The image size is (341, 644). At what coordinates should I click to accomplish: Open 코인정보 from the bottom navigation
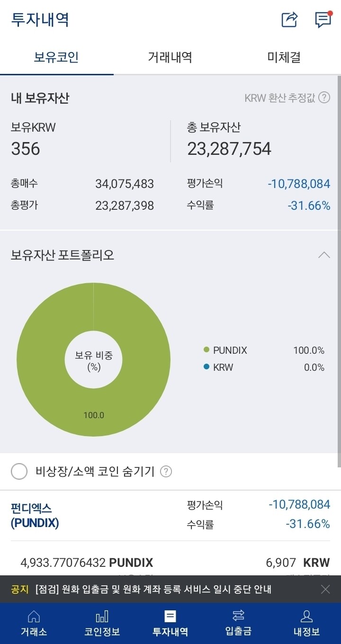point(102,622)
